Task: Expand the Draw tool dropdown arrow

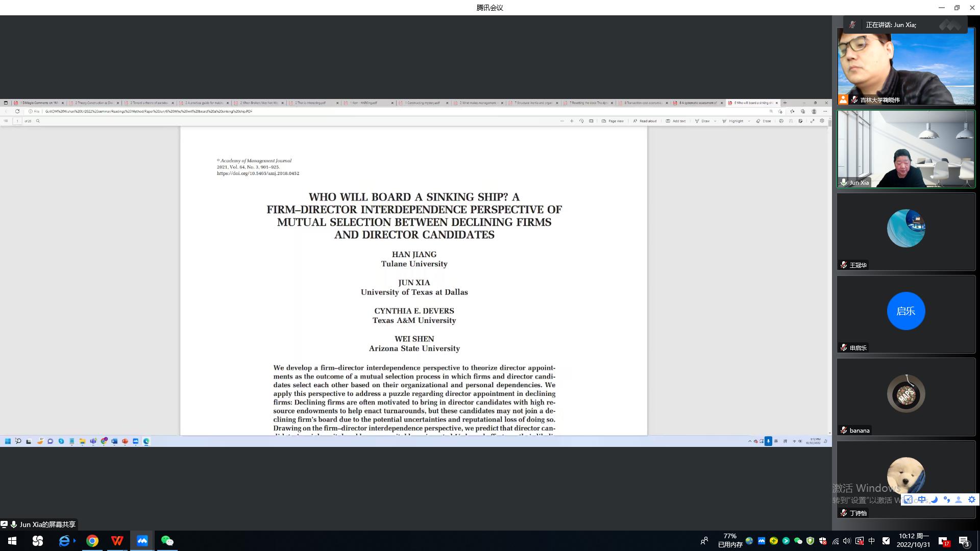Action: 715,121
